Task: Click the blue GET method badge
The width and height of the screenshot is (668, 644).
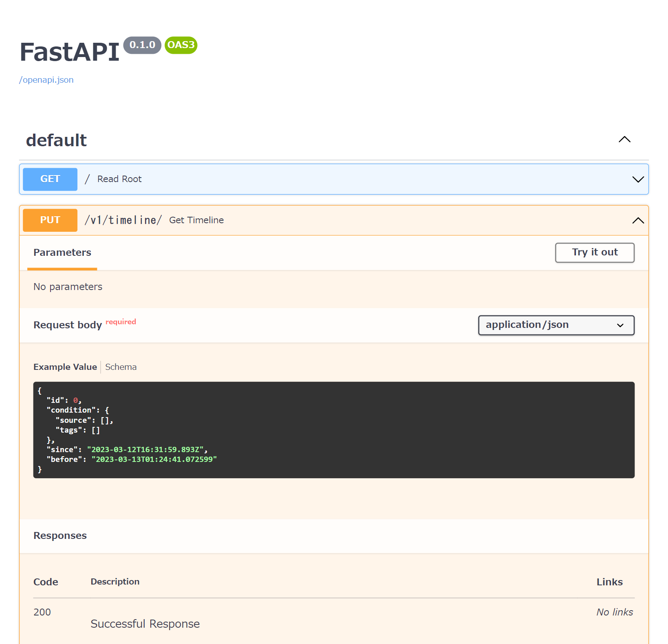Action: point(50,179)
